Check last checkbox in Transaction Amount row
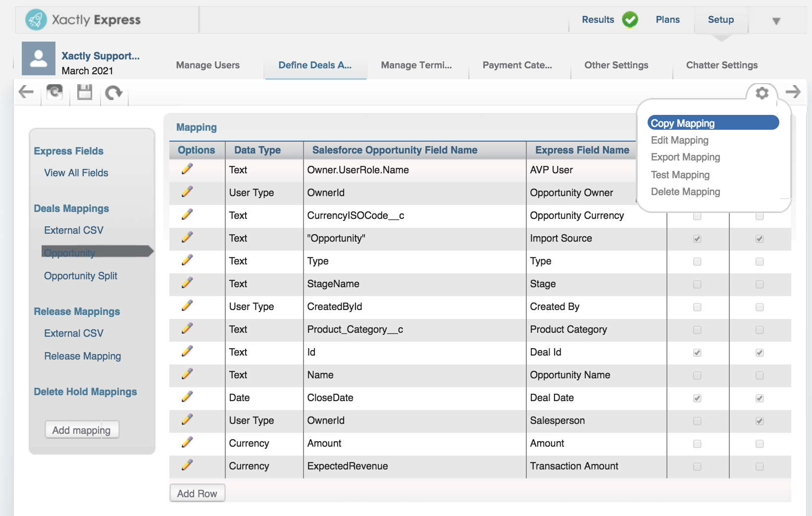812x516 pixels. click(x=760, y=466)
